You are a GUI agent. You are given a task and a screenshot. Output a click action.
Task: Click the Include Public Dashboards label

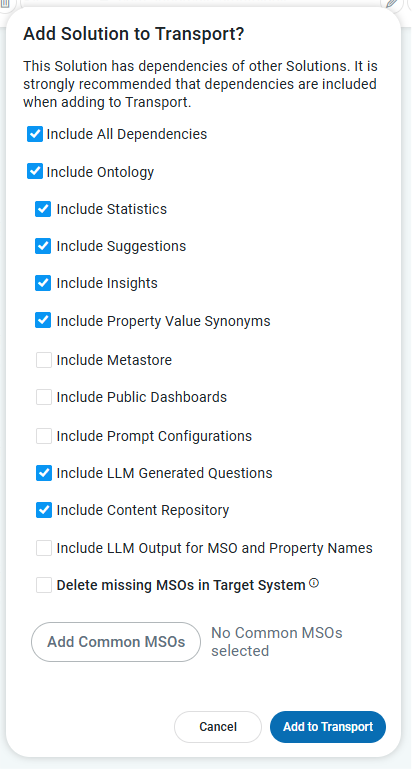[141, 397]
